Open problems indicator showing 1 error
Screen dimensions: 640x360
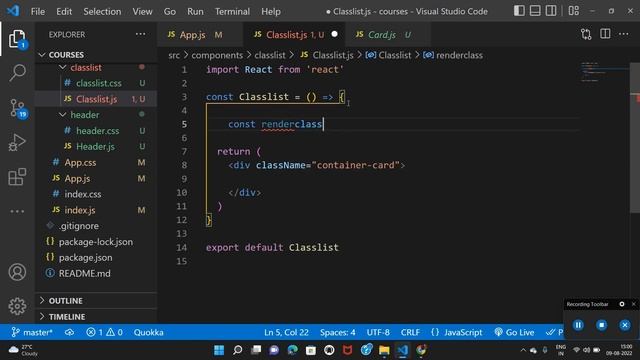coord(104,332)
